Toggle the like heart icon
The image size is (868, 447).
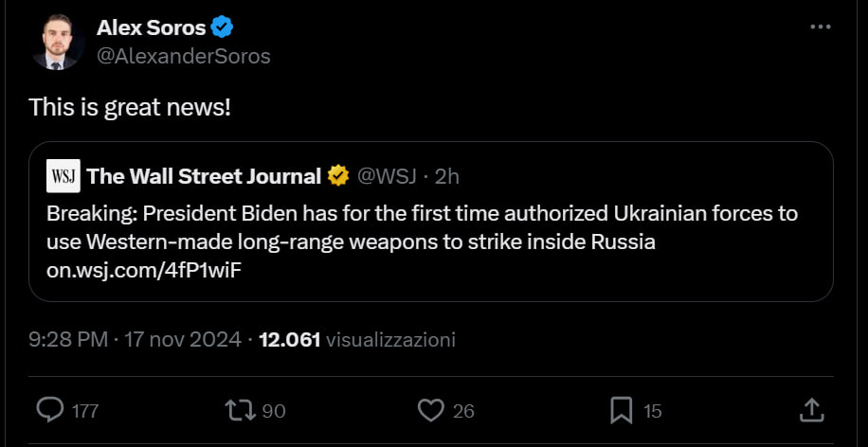pyautogui.click(x=431, y=410)
